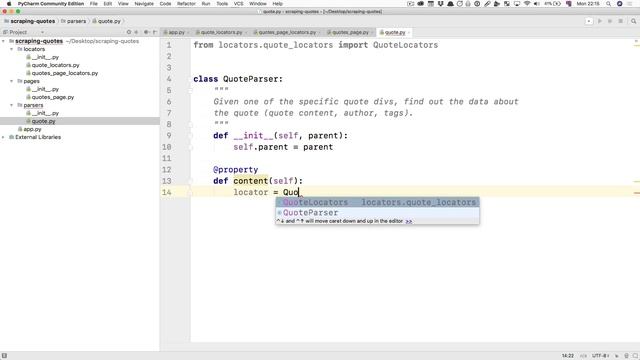The image size is (640, 360).
Task: Choose QuoteLocators autocomplete suggestion
Action: [x=377, y=202]
